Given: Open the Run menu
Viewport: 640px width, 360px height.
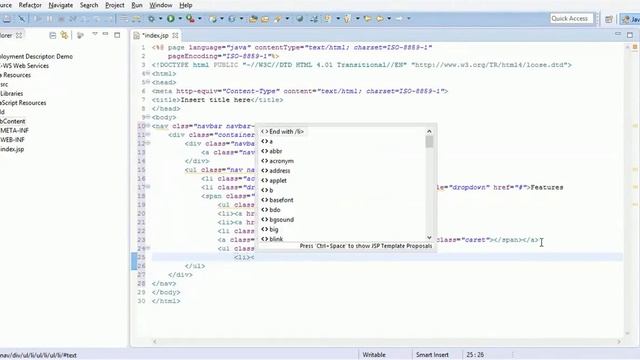Looking at the screenshot, I should click(x=137, y=5).
